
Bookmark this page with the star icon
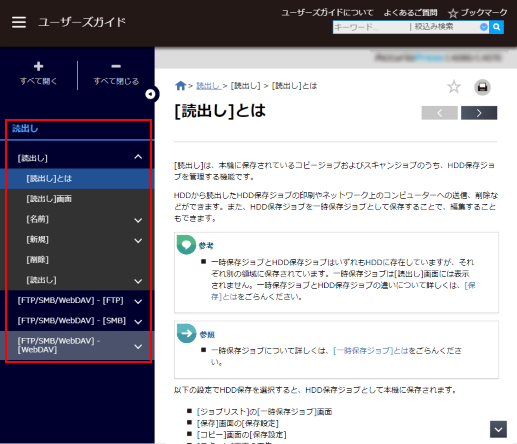454,87
